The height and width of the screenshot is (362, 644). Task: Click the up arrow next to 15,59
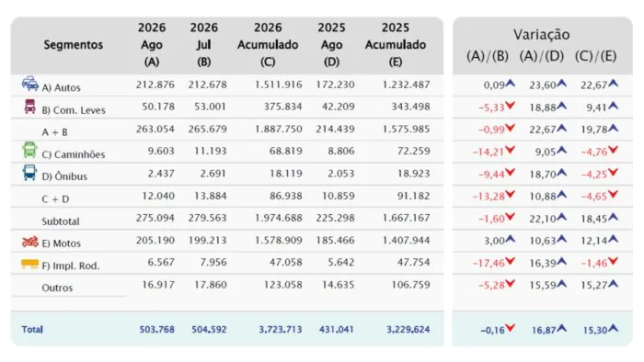pos(561,283)
